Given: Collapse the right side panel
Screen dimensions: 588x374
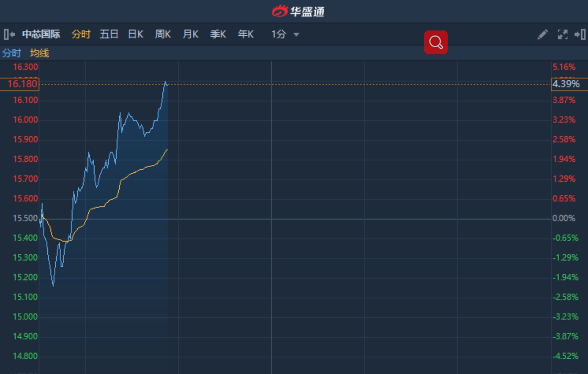Looking at the screenshot, I should coord(580,35).
